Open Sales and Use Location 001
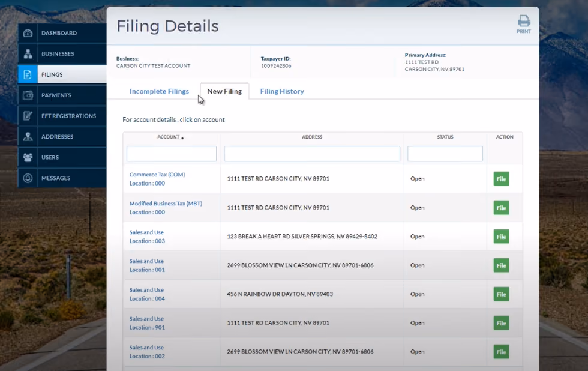Viewport: 588px width, 371px height. coord(147,265)
